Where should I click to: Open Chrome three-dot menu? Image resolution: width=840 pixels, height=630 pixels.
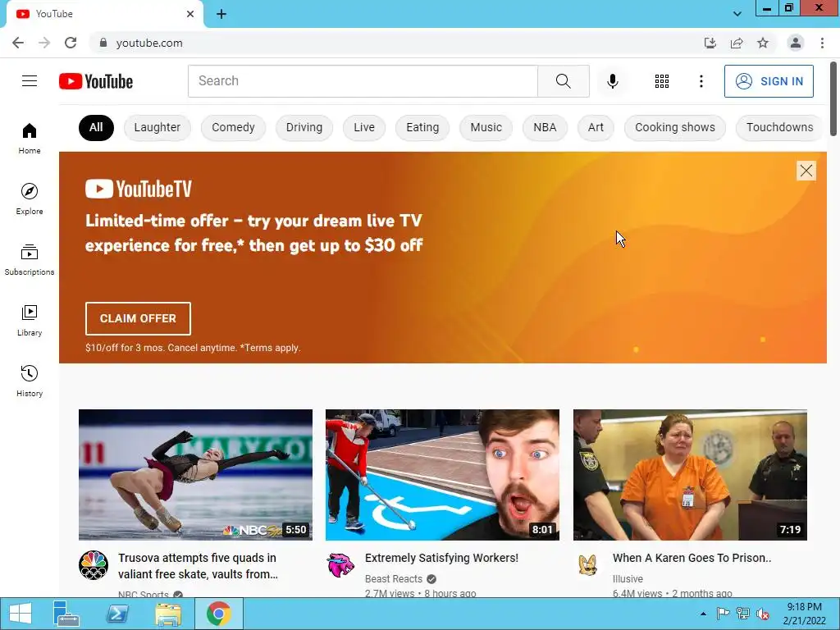pyautogui.click(x=822, y=43)
